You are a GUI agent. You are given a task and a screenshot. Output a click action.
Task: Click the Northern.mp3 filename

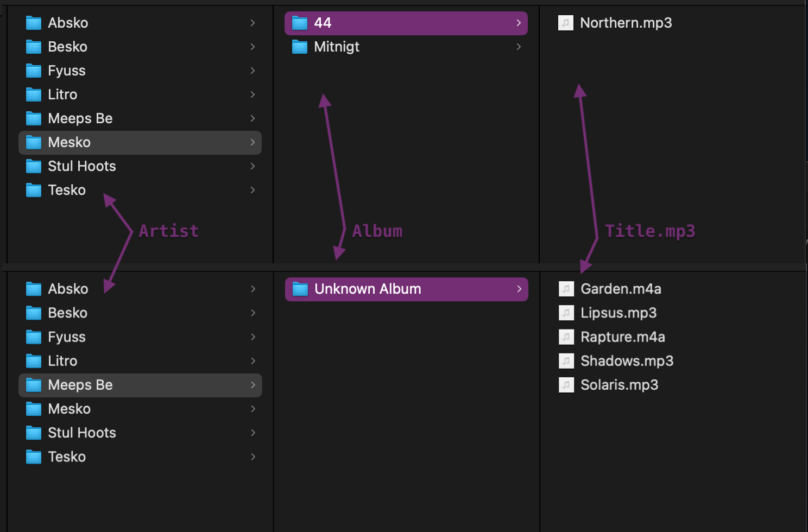(626, 23)
